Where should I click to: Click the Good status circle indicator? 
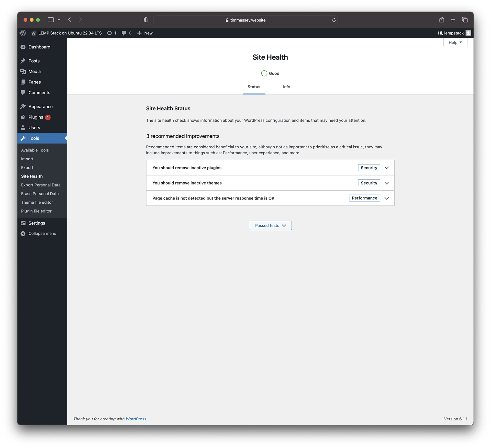[x=264, y=73]
